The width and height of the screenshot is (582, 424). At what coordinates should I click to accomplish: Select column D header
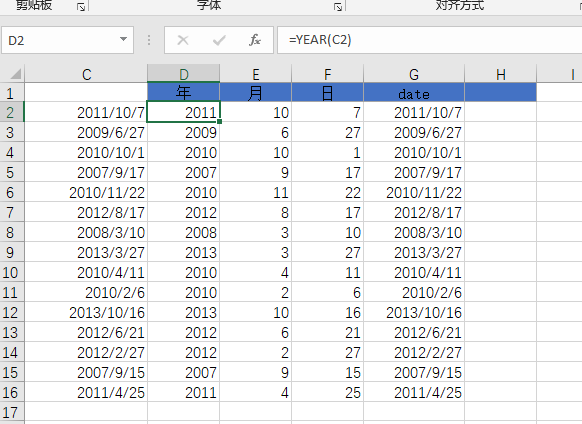(x=184, y=74)
